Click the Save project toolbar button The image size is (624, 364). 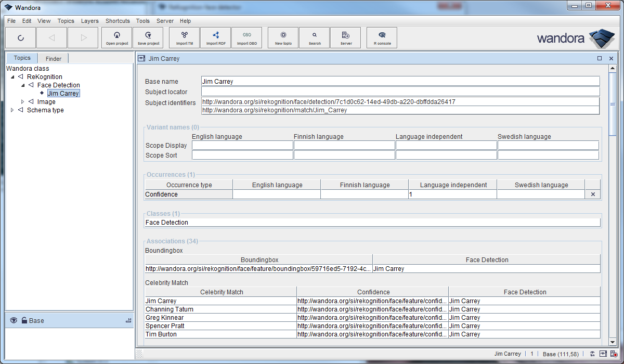pyautogui.click(x=148, y=38)
